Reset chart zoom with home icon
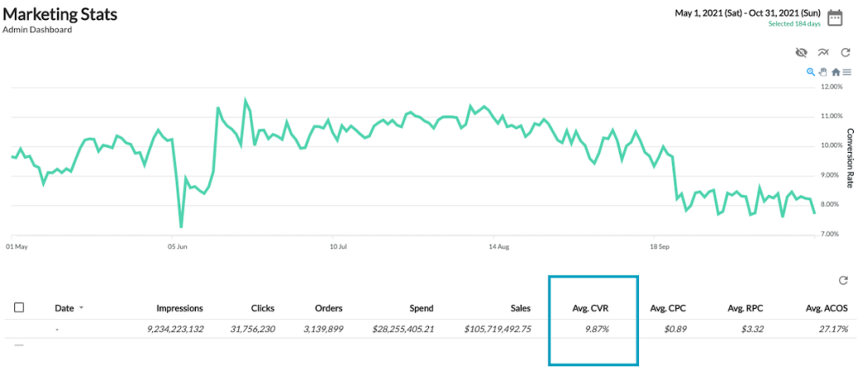This screenshot has height=372, width=868. tap(836, 72)
